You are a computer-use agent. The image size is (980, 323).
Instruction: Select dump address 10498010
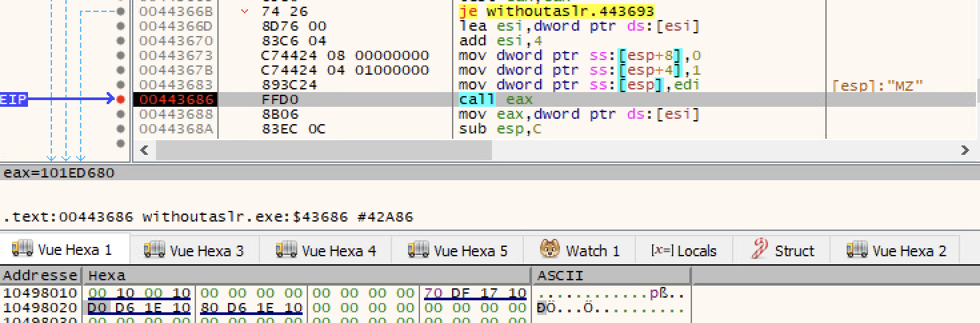(x=40, y=293)
